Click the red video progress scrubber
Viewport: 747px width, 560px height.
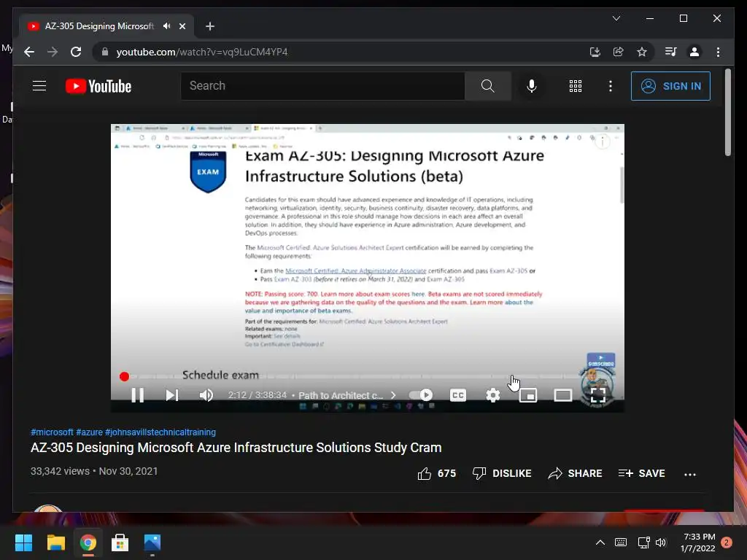click(124, 377)
